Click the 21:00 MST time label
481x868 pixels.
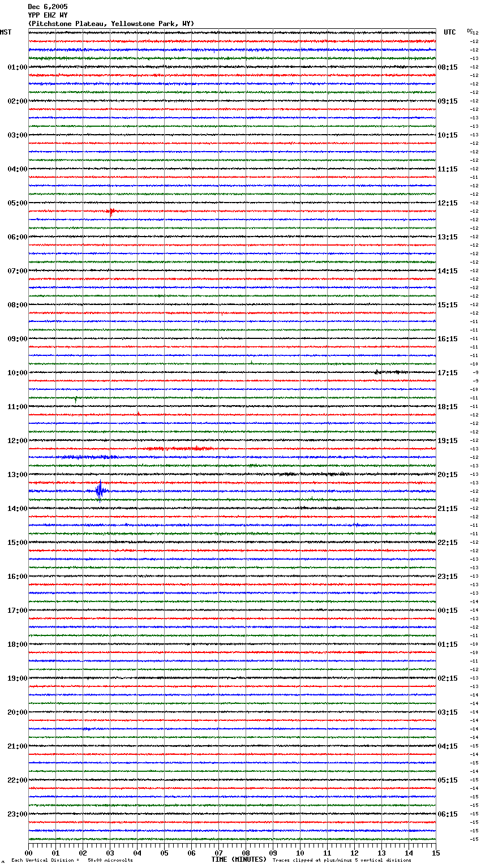pos(17,746)
